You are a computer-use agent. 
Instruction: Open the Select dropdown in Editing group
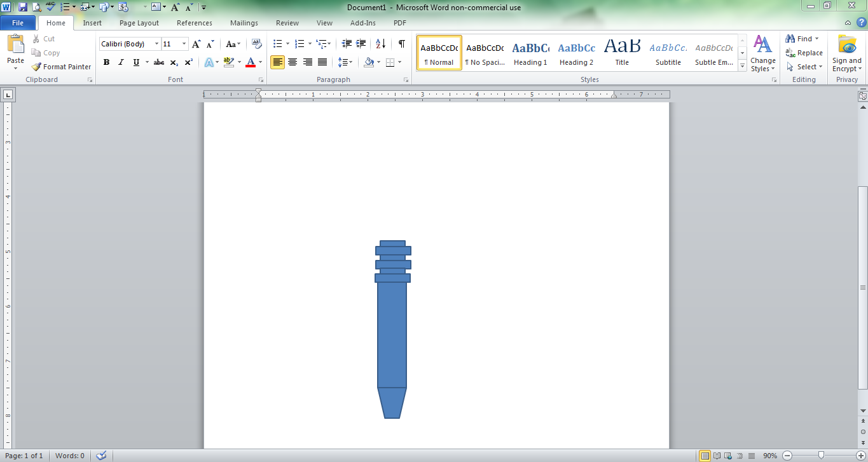click(x=804, y=67)
